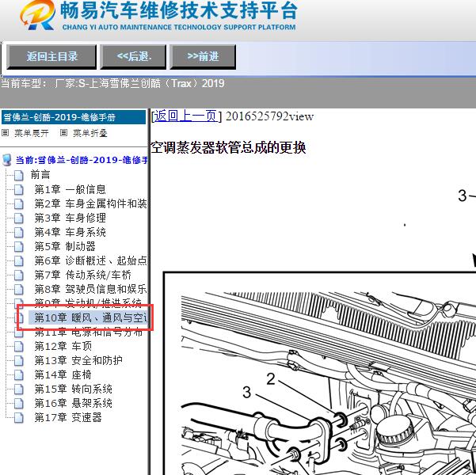Open 第1章 一般信息

pos(70,189)
